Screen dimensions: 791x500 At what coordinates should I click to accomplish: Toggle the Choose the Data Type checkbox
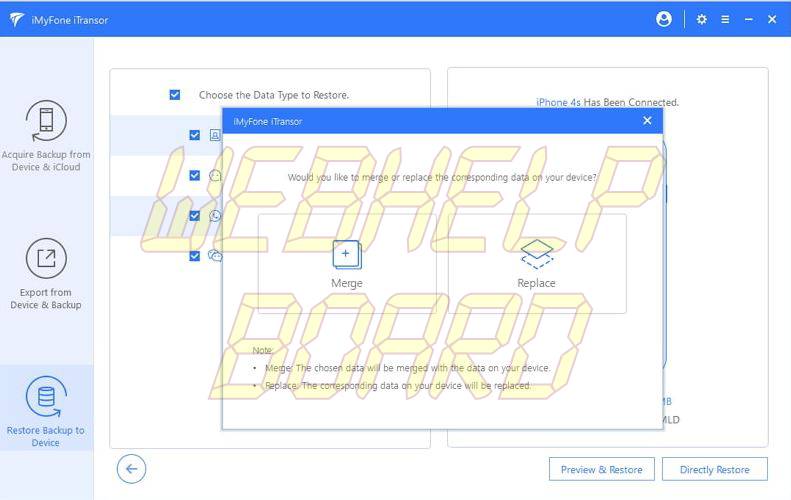coord(175,95)
